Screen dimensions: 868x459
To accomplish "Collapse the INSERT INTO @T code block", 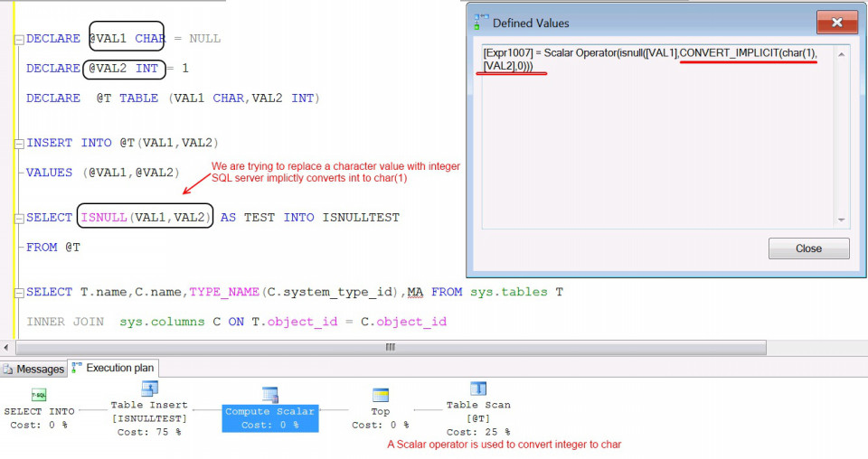I will click(x=19, y=144).
